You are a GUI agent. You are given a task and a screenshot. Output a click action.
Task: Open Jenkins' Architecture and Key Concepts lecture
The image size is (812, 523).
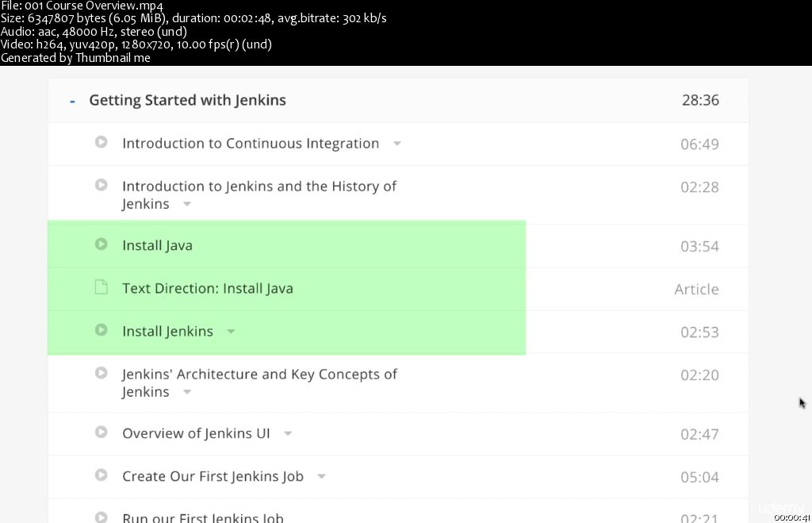point(259,383)
